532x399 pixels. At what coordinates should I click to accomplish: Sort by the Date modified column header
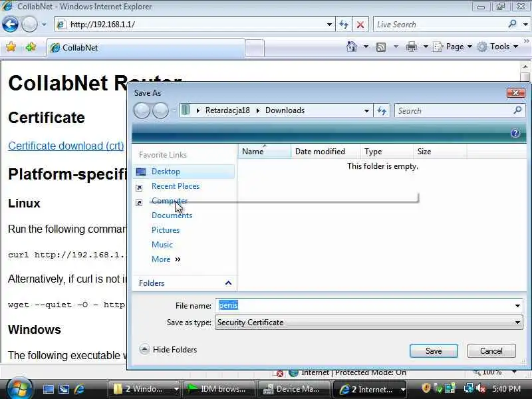(325, 152)
